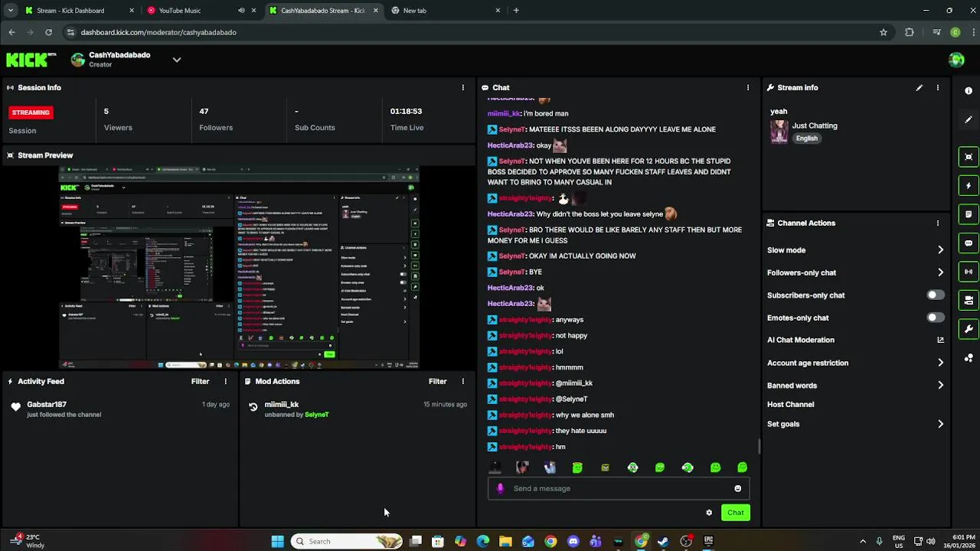The image size is (980, 551).
Task: Send message with green Chat button
Action: tap(735, 513)
